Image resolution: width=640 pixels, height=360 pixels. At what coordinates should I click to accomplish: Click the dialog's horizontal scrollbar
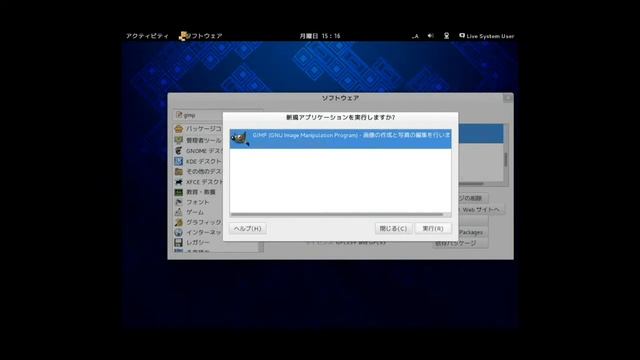tap(337, 214)
